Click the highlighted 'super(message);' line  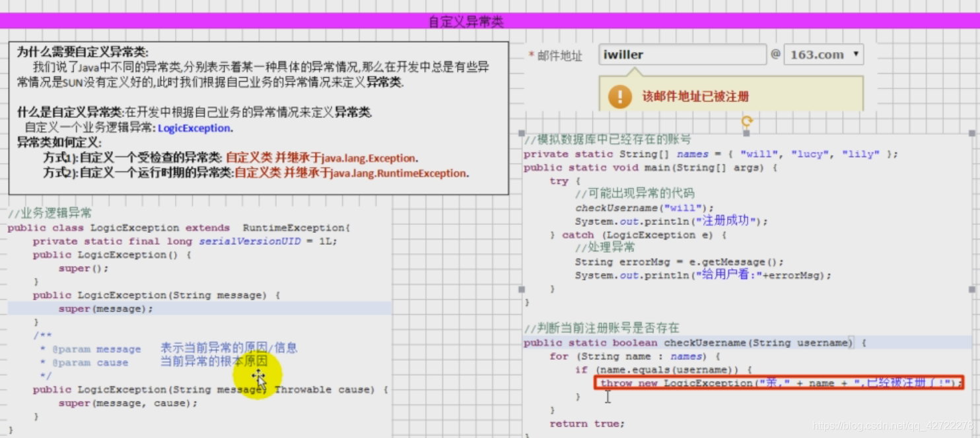106,309
